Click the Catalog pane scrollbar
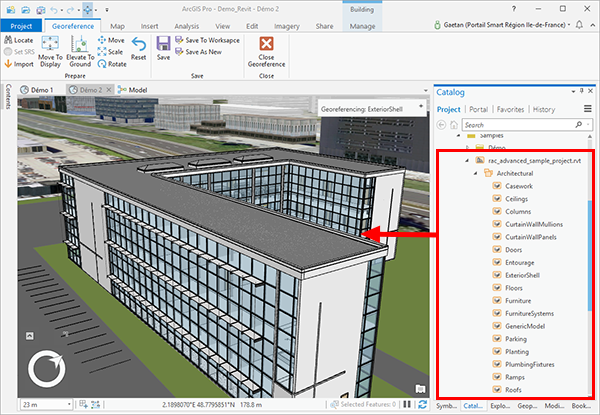The image size is (600, 415). [590, 254]
